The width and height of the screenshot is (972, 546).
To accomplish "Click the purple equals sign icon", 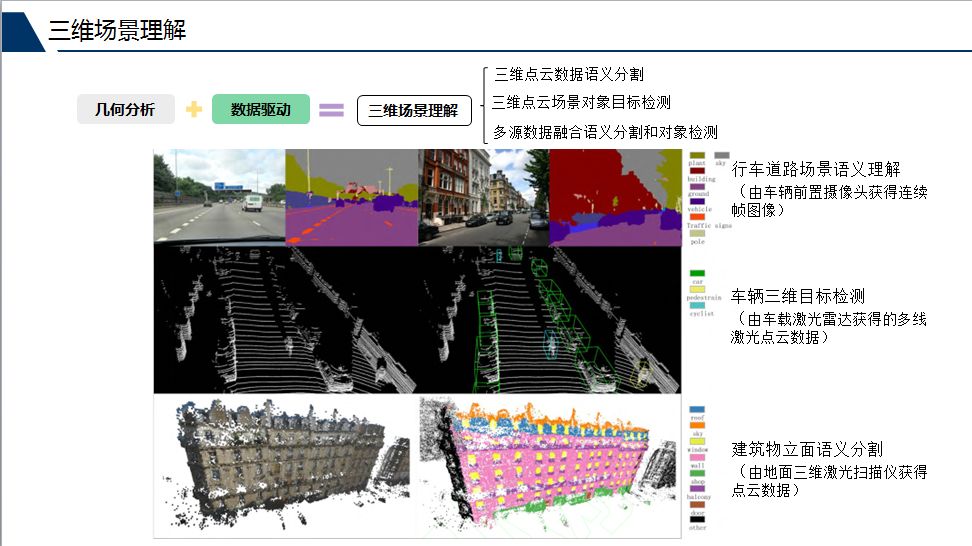I will coord(331,110).
